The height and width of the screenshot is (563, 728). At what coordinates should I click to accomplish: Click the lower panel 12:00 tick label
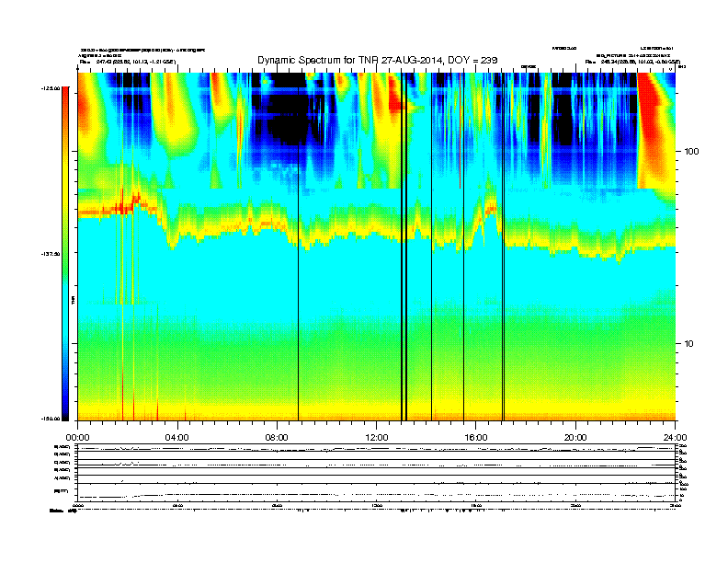point(377,505)
